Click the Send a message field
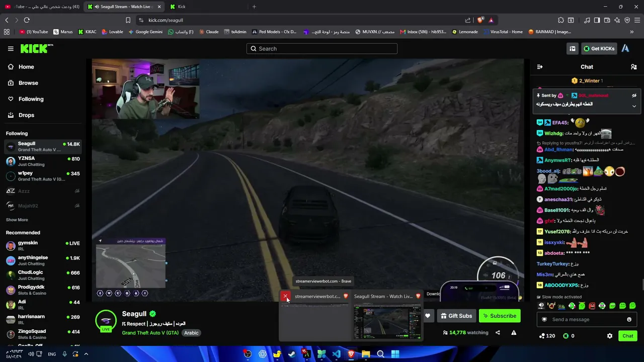The height and width of the screenshot is (362, 644). [x=587, y=319]
